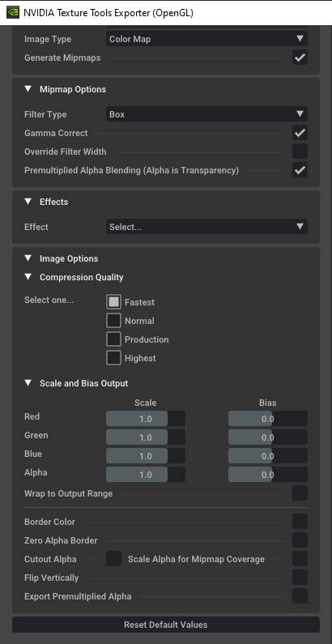332x644 pixels.
Task: Click the Alpha Bias value field
Action: point(268,475)
